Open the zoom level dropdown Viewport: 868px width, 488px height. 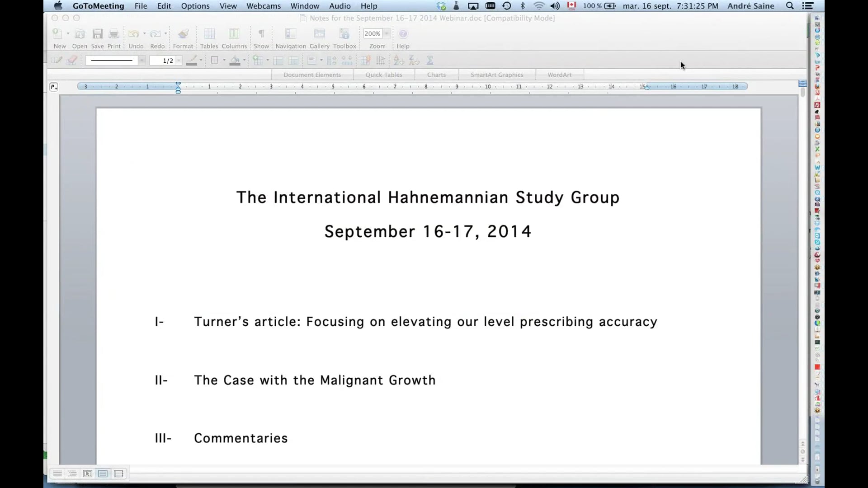387,33
